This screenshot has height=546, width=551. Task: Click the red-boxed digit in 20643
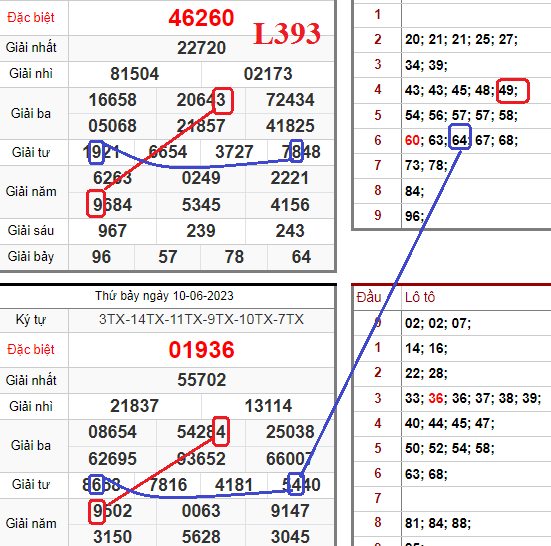coord(222,101)
